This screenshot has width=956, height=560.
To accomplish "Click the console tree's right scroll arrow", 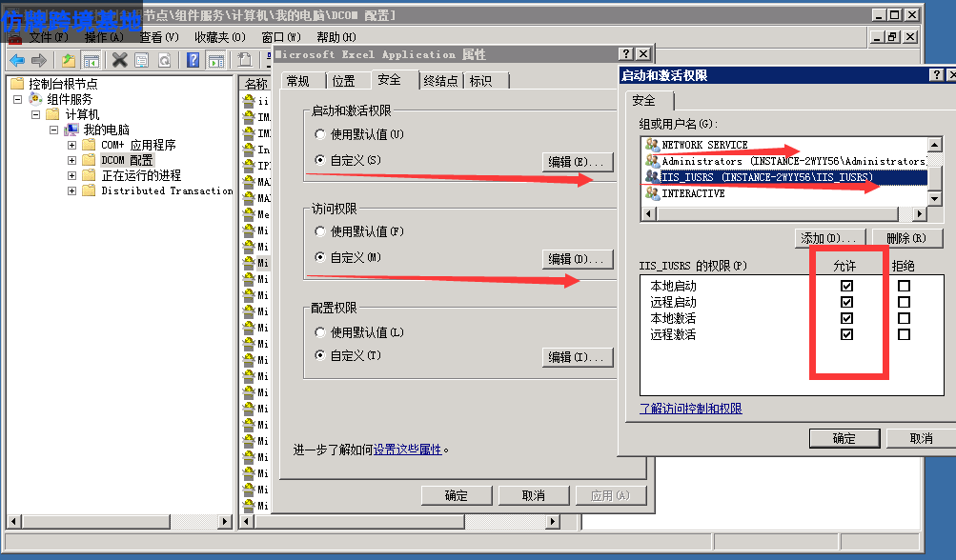I will pos(226,522).
